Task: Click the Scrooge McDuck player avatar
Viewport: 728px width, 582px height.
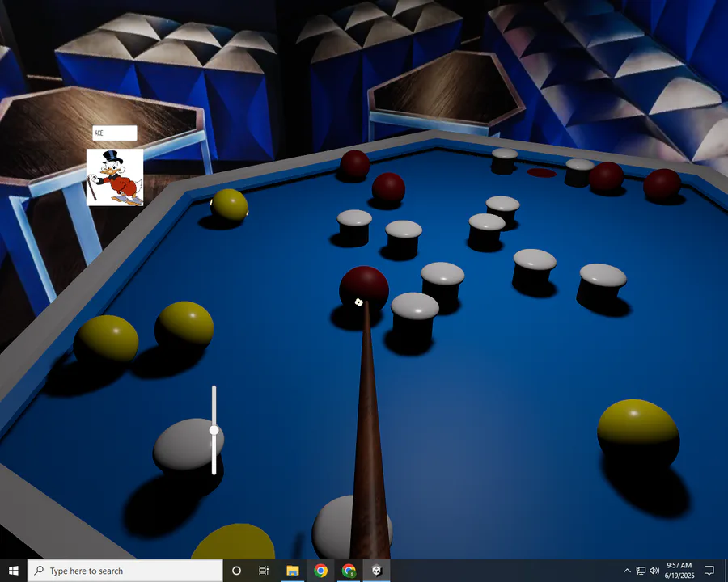Action: (115, 177)
